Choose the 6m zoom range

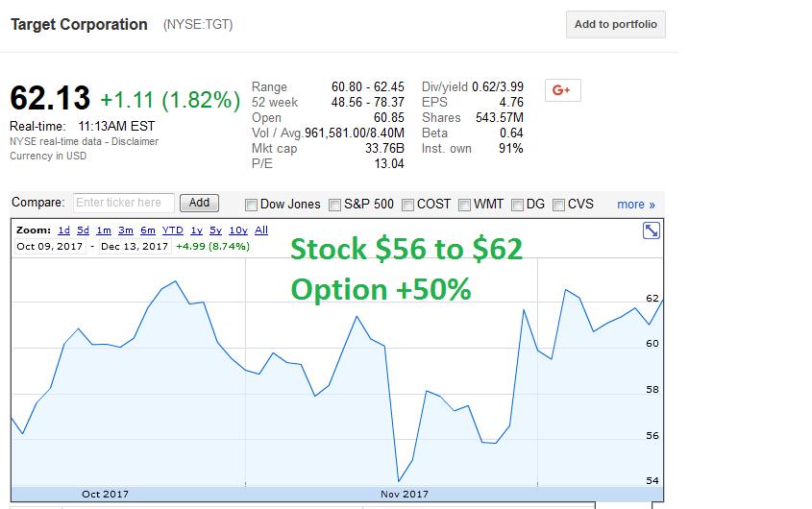148,230
